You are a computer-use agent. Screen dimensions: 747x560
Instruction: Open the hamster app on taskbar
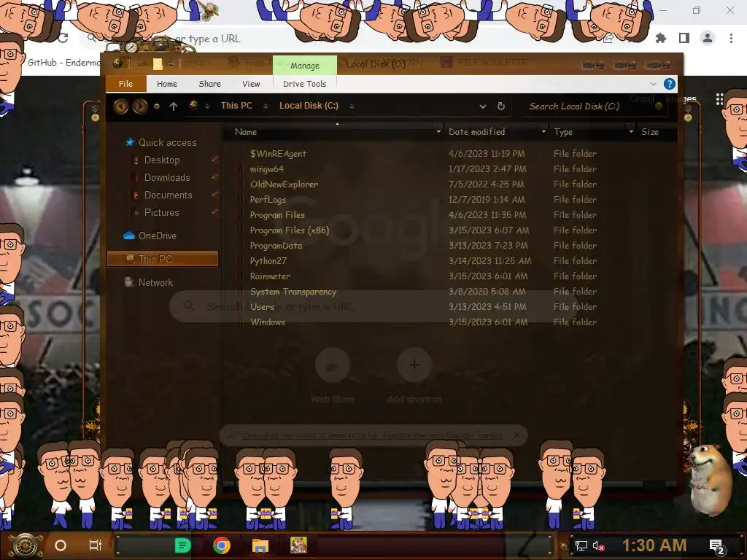(299, 545)
